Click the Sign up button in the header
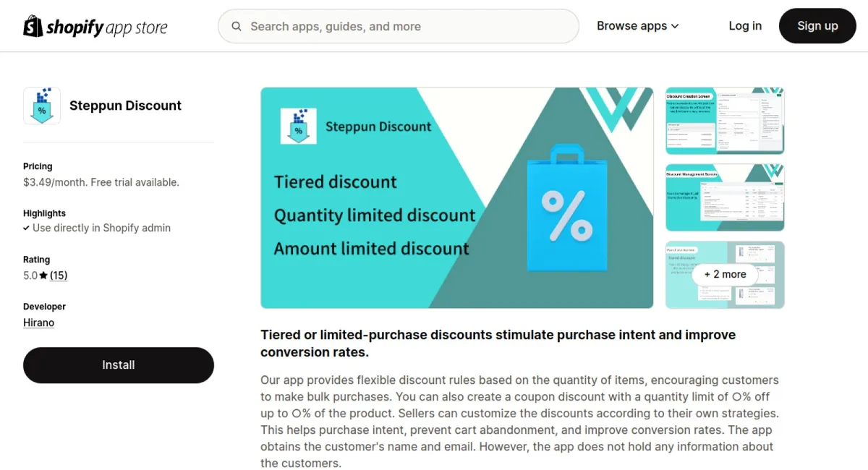Image resolution: width=868 pixels, height=470 pixels. pyautogui.click(x=817, y=25)
